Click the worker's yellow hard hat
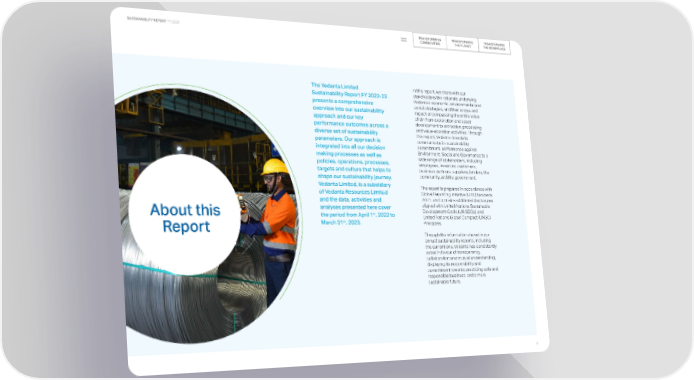 coord(274,167)
